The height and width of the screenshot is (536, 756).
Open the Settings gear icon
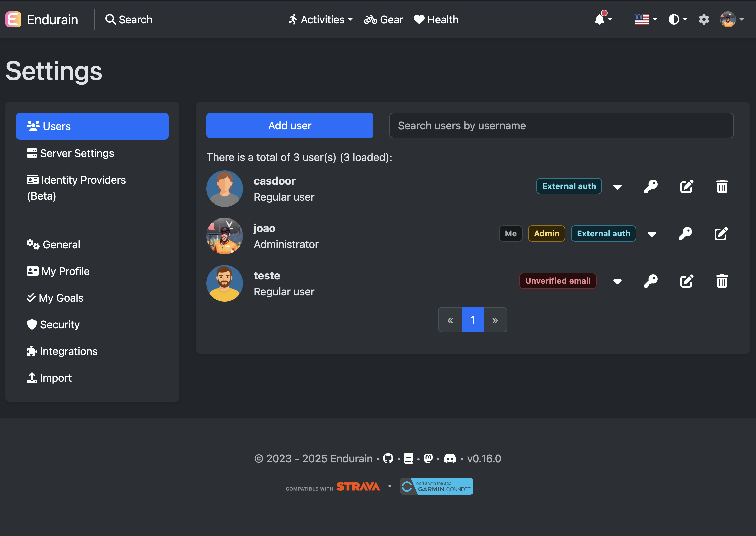704,19
